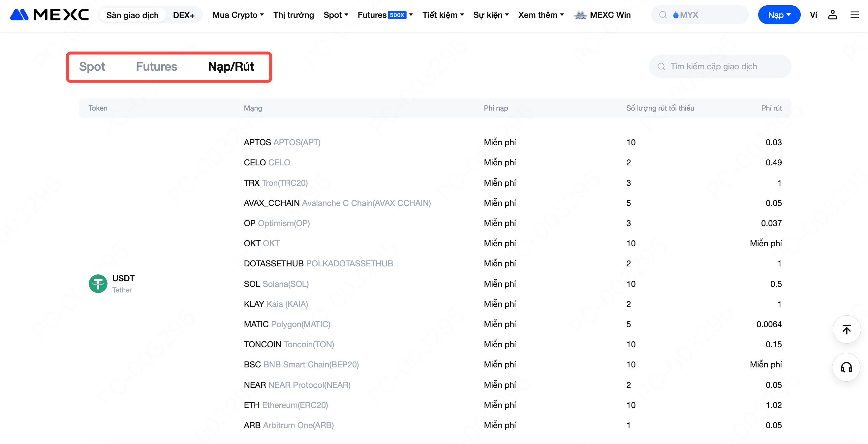868x444 pixels.
Task: Click the Token column header
Action: coord(98,108)
